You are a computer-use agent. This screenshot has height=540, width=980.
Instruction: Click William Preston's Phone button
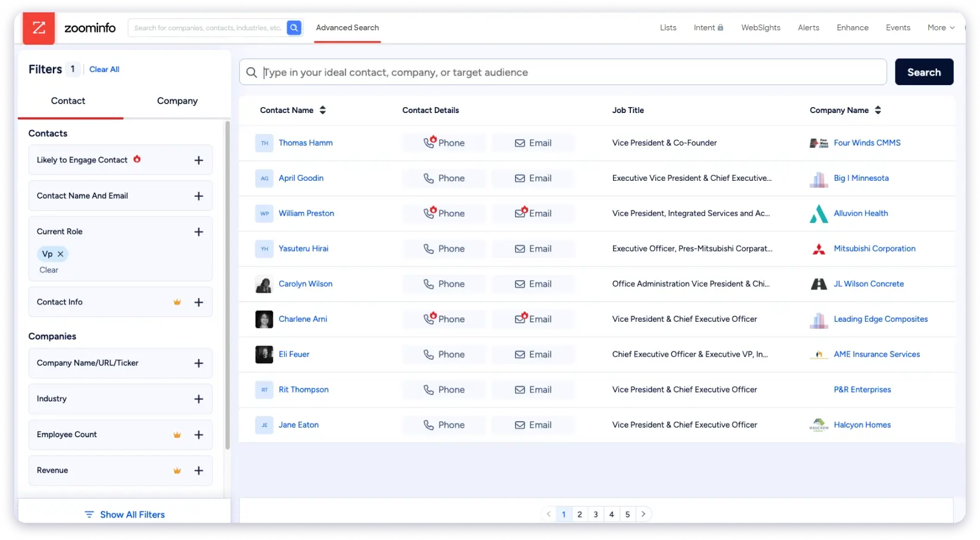click(444, 214)
